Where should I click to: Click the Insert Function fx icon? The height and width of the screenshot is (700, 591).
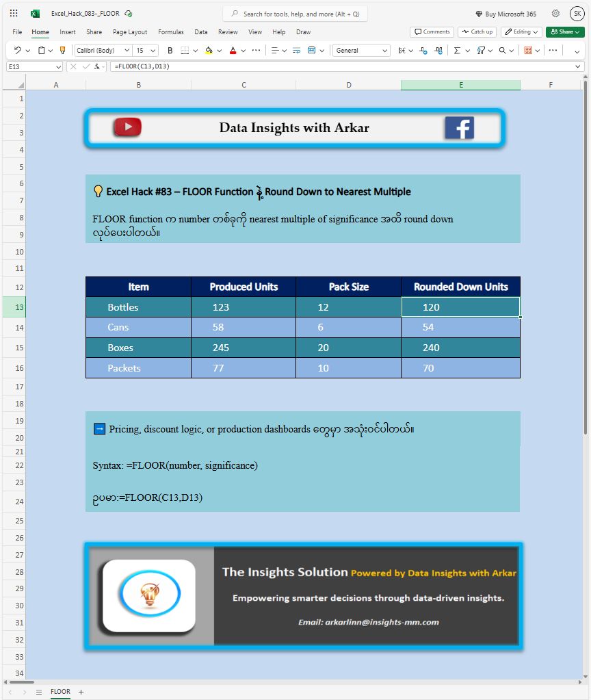pos(97,66)
